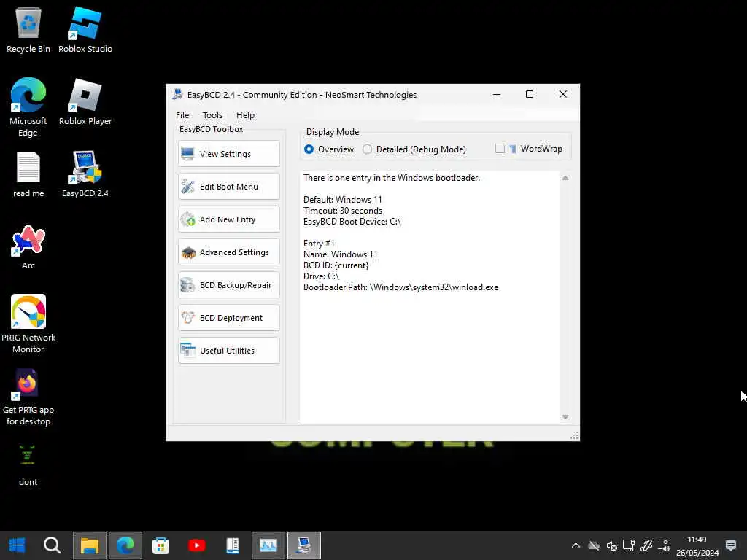Click the 'Default: Windows 11' line
Viewport: 747px width, 560px height.
pos(342,200)
